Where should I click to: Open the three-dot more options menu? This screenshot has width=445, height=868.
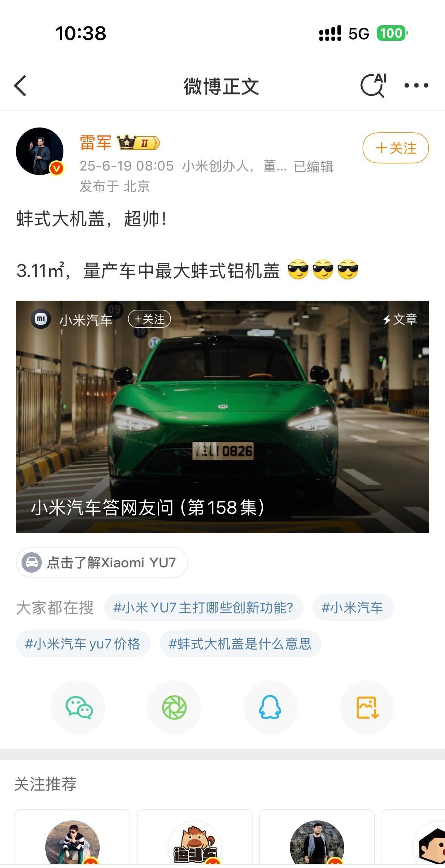(416, 86)
